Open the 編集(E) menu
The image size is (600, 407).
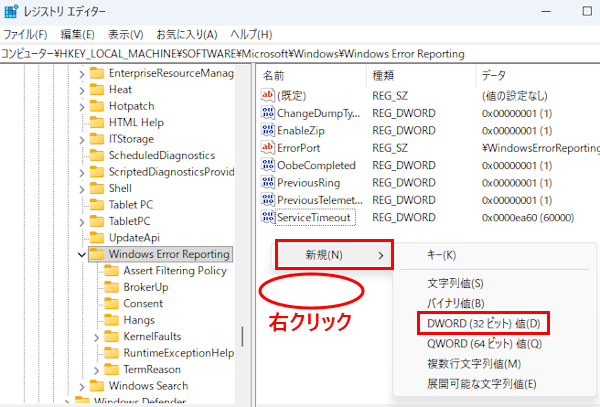tap(77, 34)
